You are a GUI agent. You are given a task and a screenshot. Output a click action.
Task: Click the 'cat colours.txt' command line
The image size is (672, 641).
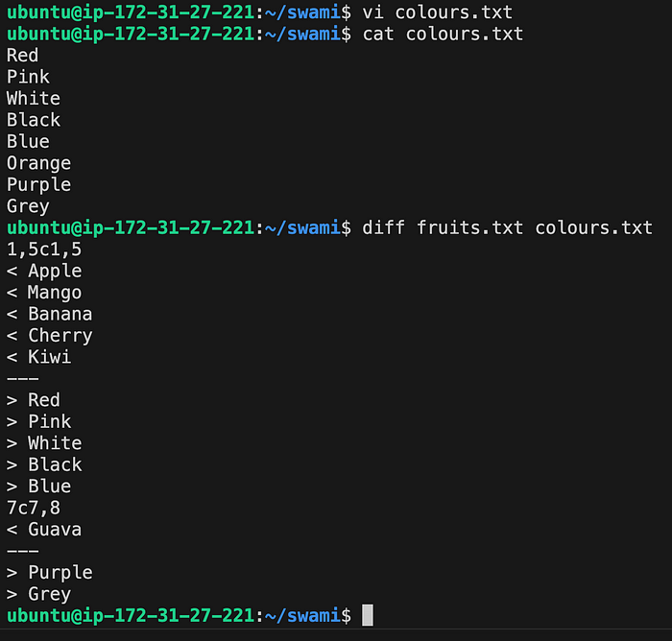click(x=443, y=34)
